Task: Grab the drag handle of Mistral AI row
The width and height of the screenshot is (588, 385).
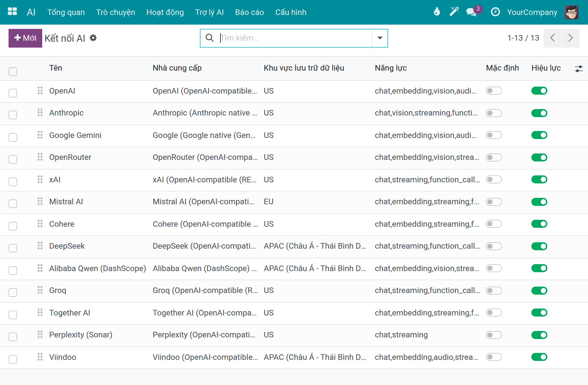Action: 40,201
